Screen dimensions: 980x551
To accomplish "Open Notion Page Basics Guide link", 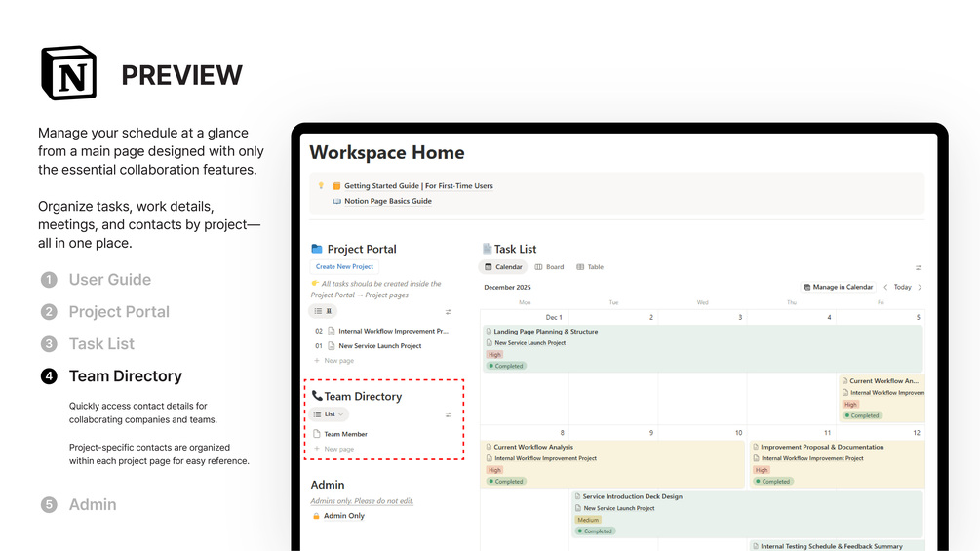I will tap(387, 201).
